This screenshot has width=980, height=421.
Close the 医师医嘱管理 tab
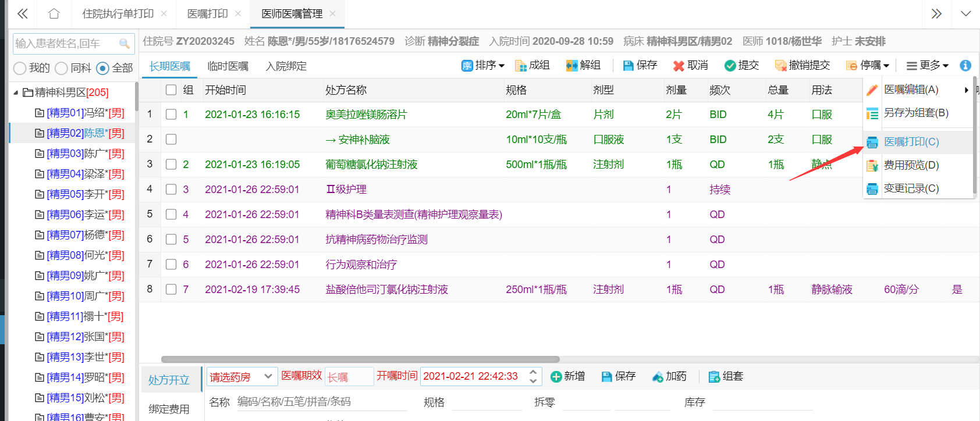coord(332,14)
